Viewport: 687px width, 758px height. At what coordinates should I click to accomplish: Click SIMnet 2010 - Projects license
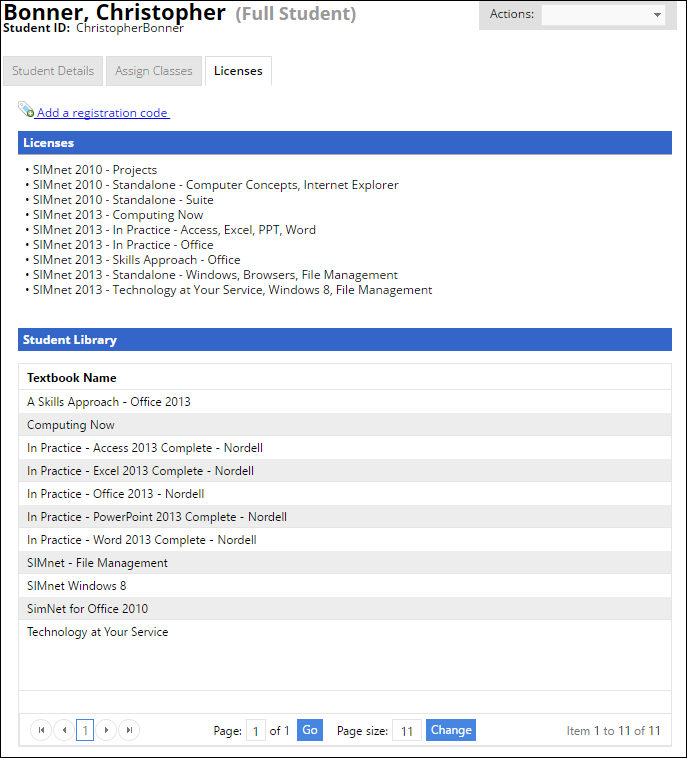95,170
